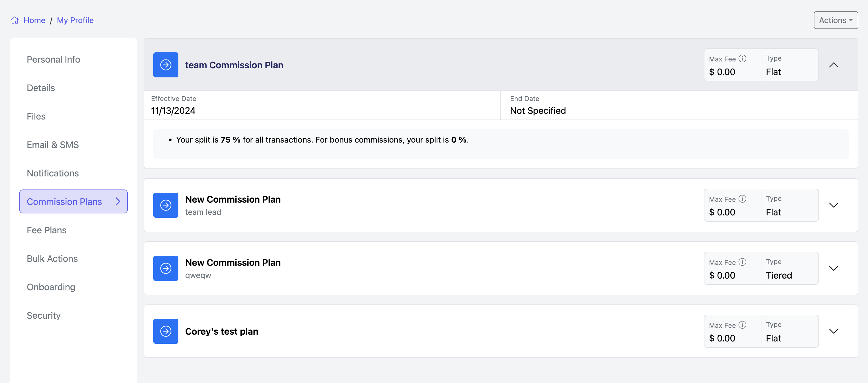Click the home icon in breadcrumb
Image resolution: width=868 pixels, height=383 pixels.
[x=15, y=20]
